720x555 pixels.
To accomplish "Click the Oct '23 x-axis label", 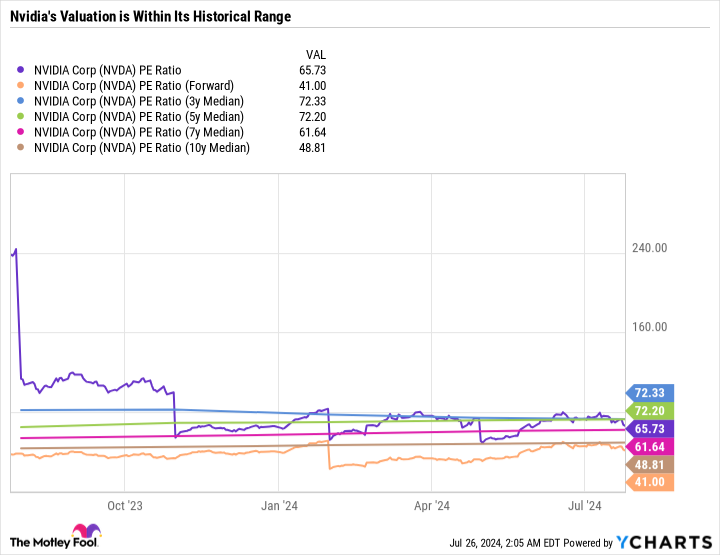I will click(x=125, y=506).
